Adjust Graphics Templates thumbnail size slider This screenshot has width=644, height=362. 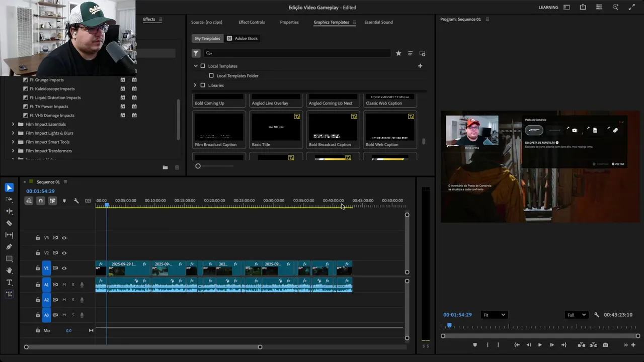click(198, 166)
